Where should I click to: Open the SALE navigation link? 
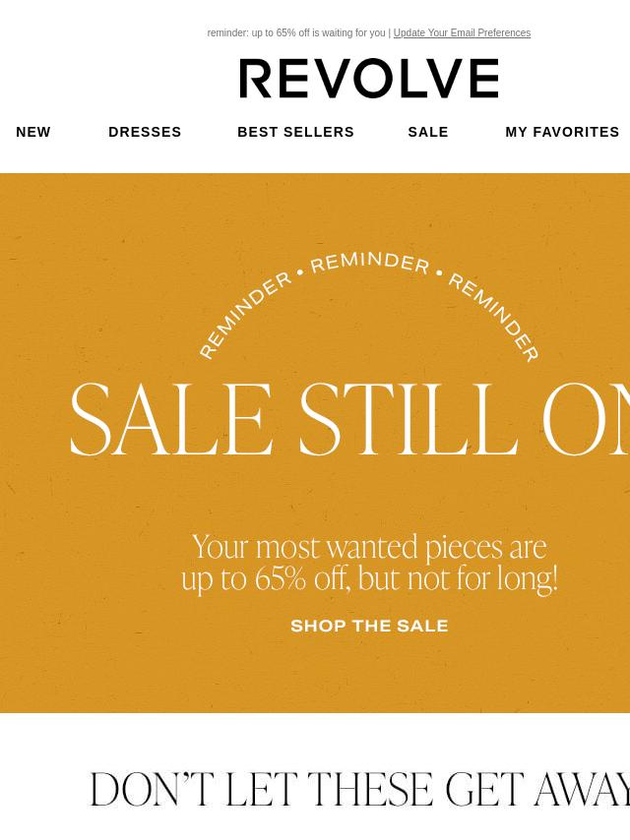tap(428, 132)
